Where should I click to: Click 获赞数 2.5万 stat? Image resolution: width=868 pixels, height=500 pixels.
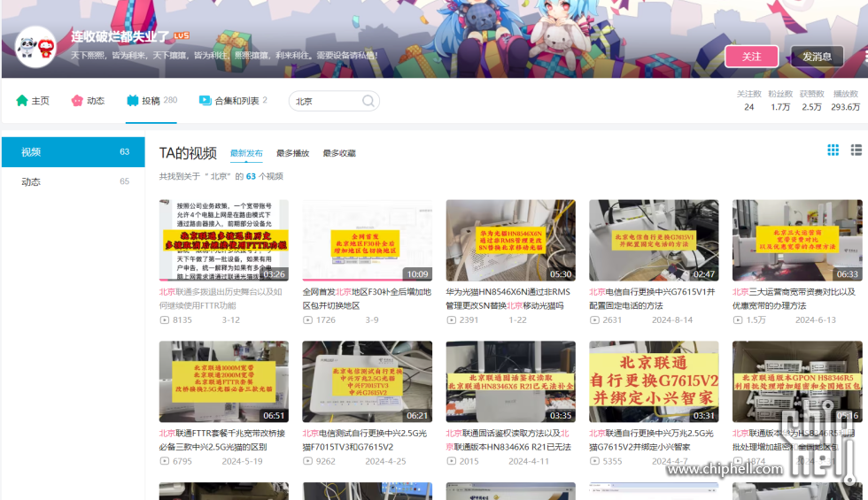(811, 100)
